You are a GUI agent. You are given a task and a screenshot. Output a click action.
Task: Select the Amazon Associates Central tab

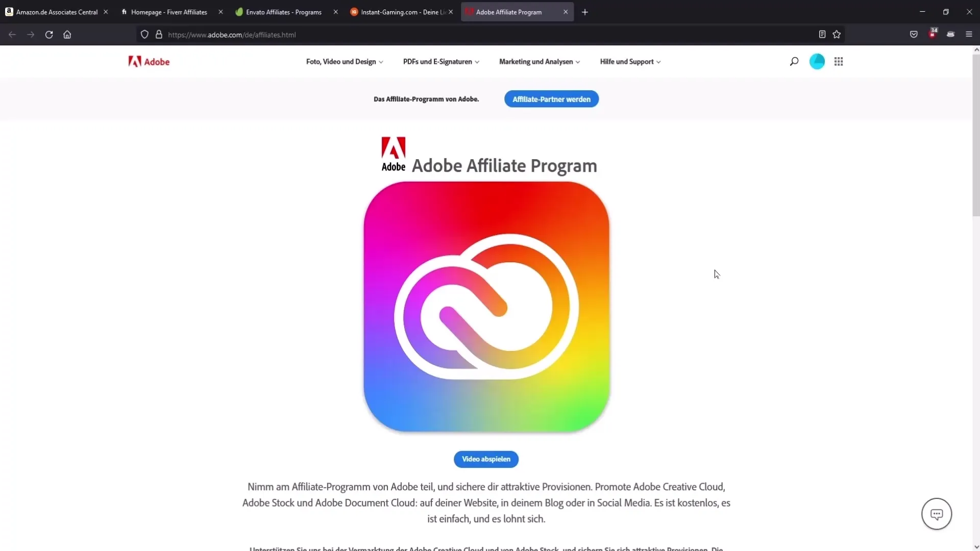coord(56,11)
